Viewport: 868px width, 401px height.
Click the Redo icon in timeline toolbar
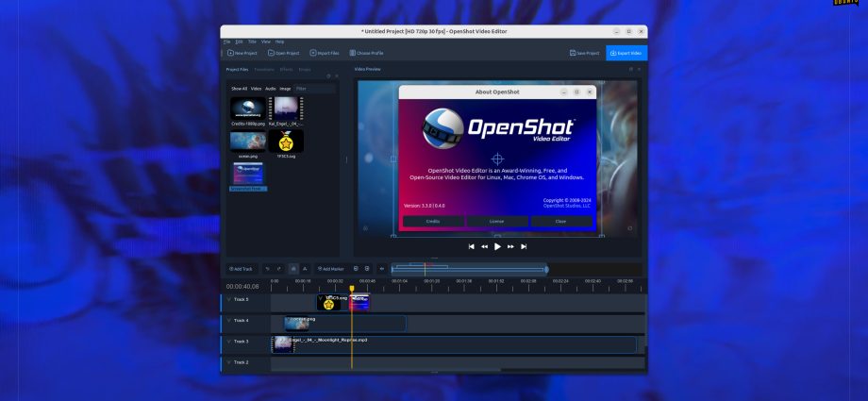click(278, 269)
